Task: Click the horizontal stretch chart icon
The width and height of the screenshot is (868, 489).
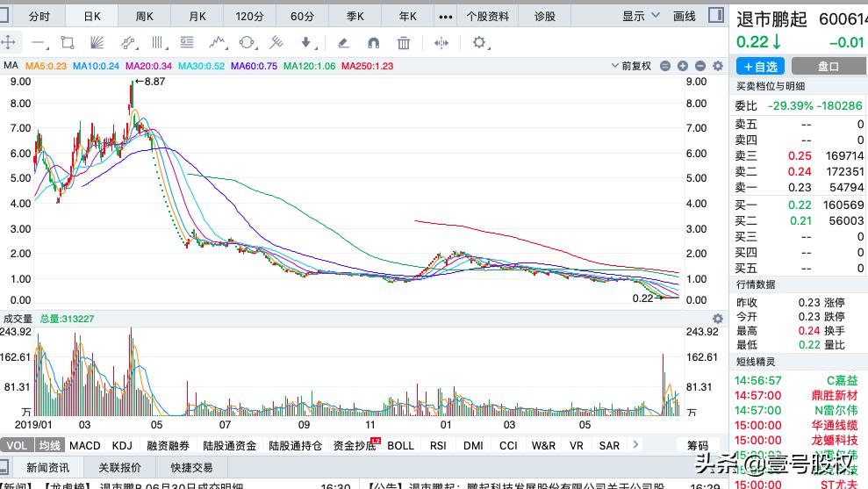Action: coord(441,43)
